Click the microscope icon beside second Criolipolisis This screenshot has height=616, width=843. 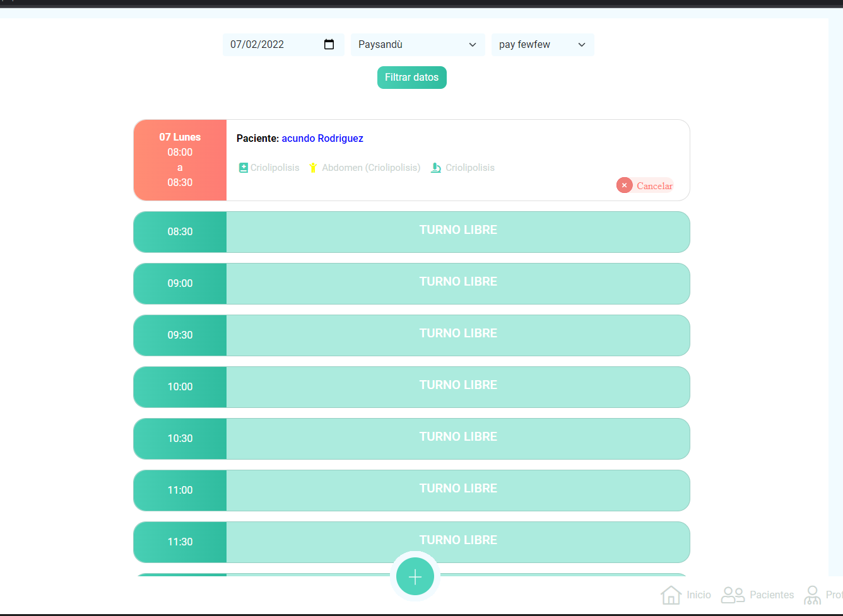(x=436, y=168)
